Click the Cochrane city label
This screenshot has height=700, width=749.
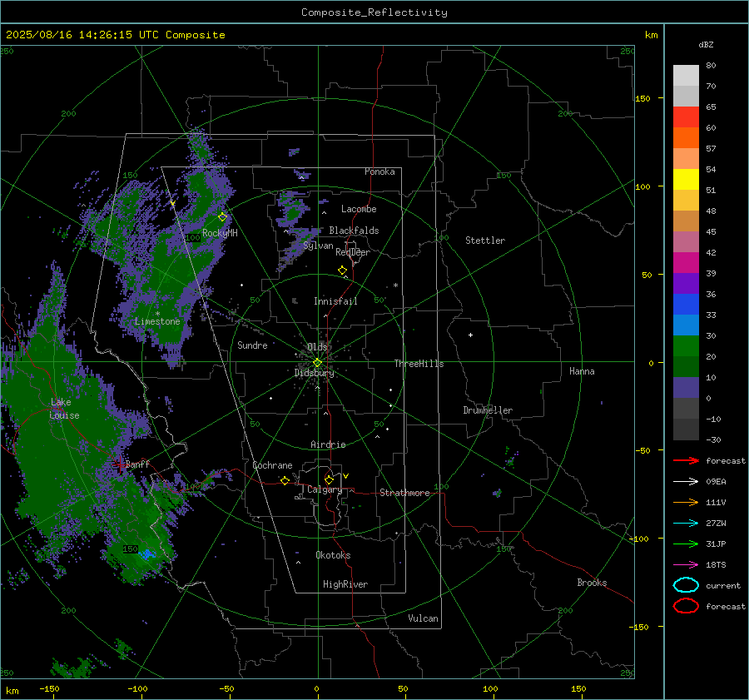click(x=272, y=465)
